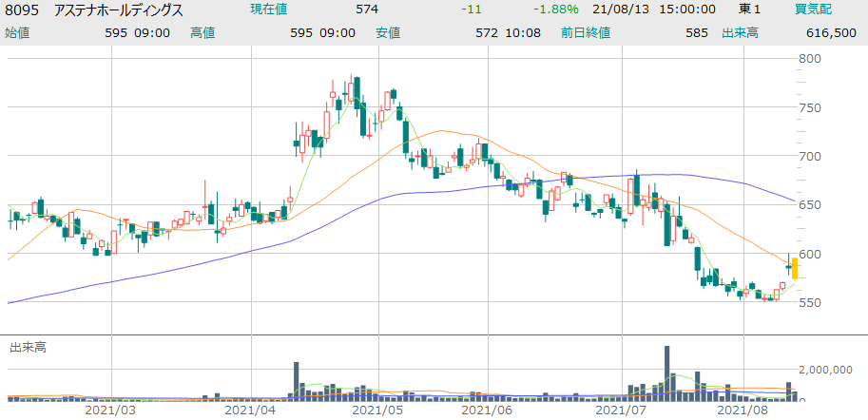Viewport: 868px width, 420px height.
Task: Click the 2021/07 date axis marker
Action: (x=619, y=410)
